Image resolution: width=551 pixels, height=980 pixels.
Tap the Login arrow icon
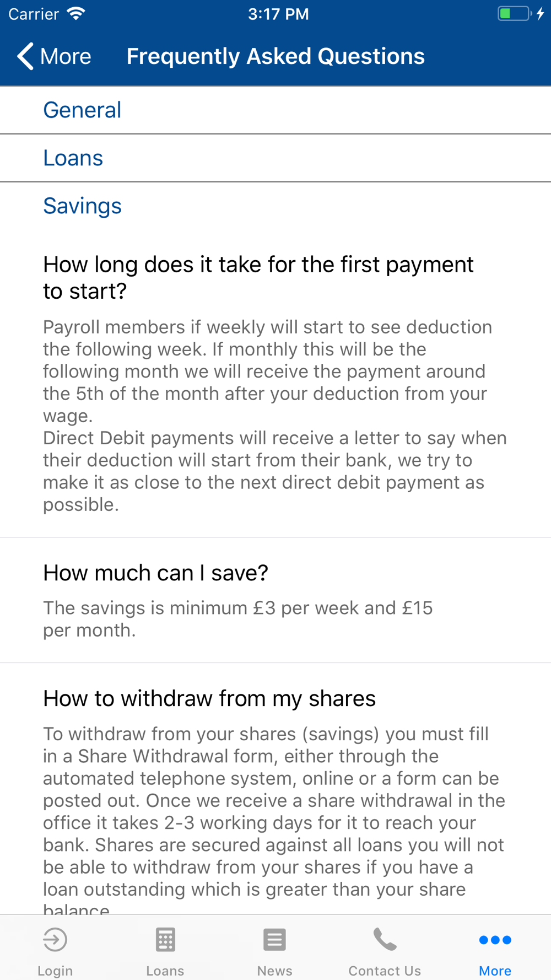pyautogui.click(x=55, y=940)
